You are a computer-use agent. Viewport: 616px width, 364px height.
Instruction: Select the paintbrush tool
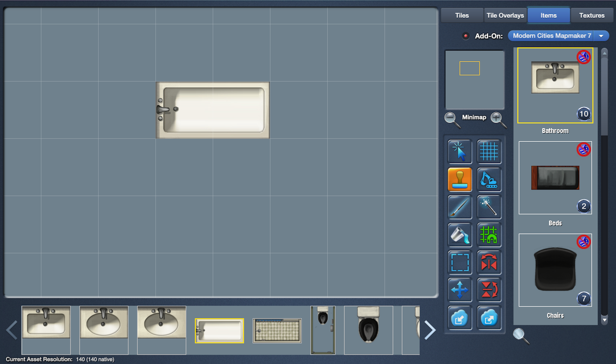point(460,207)
